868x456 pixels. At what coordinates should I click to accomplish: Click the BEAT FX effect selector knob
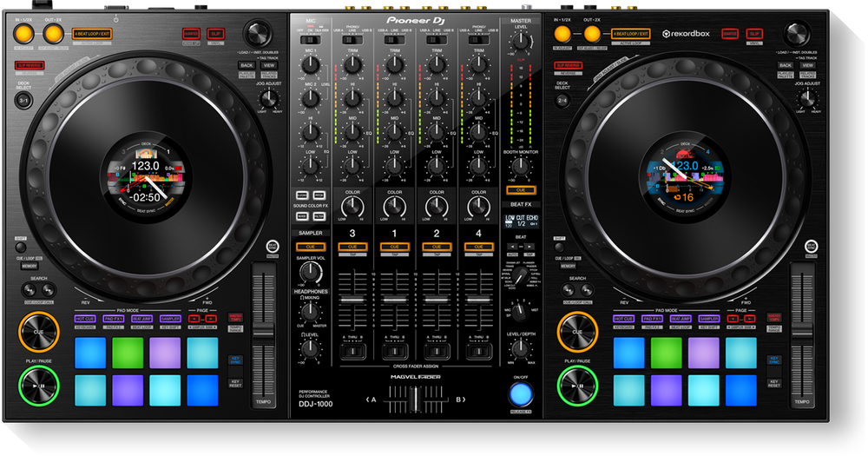coord(520,275)
